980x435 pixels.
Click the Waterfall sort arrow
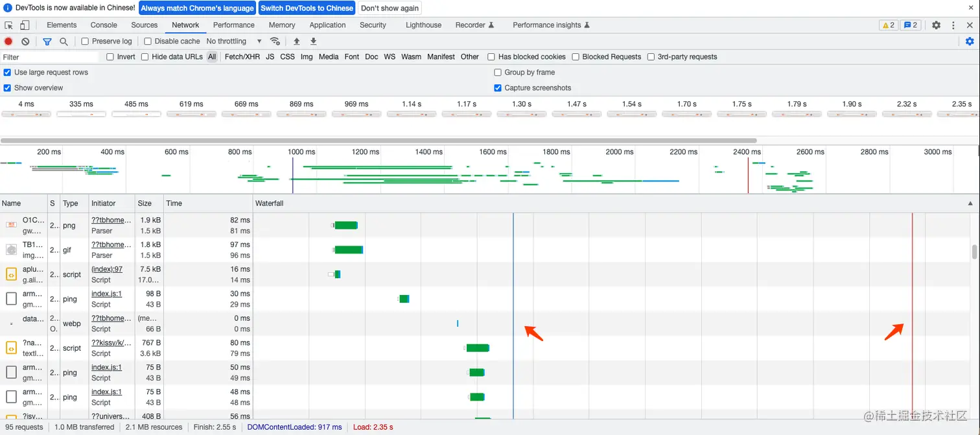[970, 204]
